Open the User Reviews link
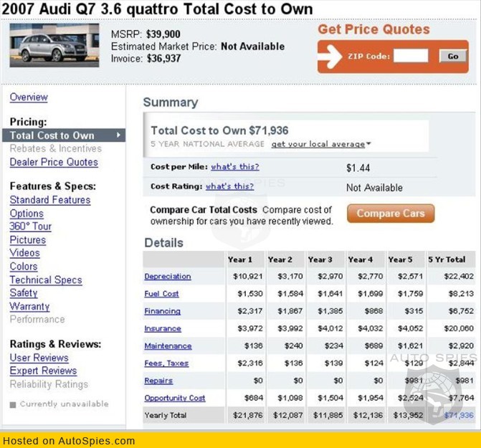The height and width of the screenshot is (448, 481). pyautogui.click(x=39, y=358)
